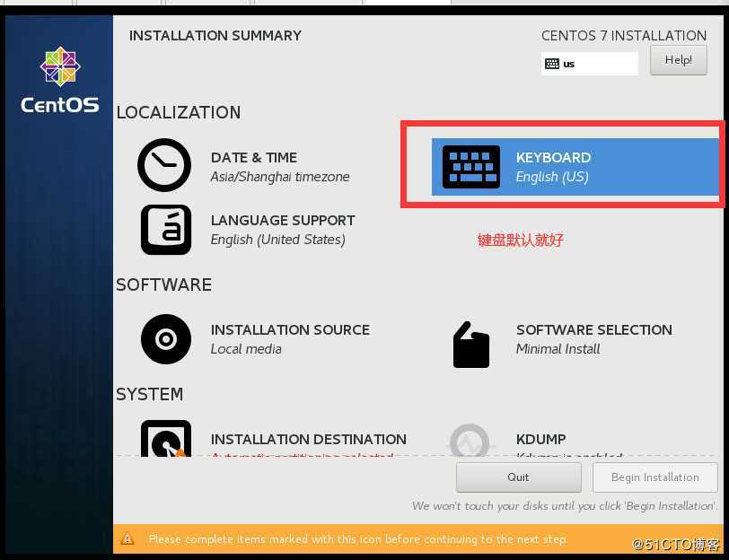Screen dimensions: 729x560
Task: Open Date & Time clock icon
Action: click(164, 165)
